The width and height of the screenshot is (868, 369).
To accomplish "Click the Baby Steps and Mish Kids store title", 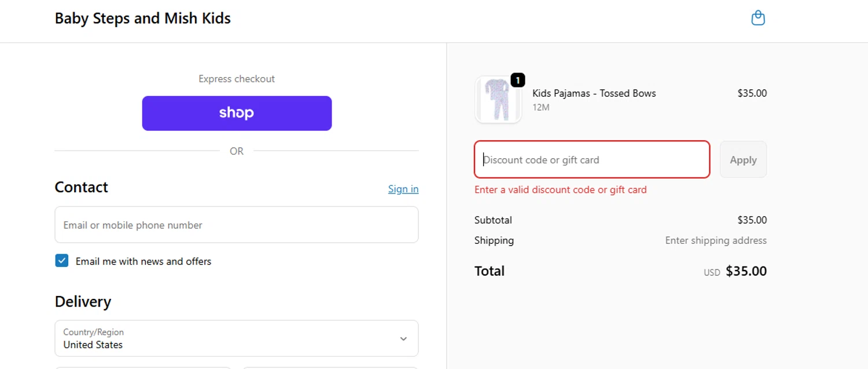I will (142, 19).
